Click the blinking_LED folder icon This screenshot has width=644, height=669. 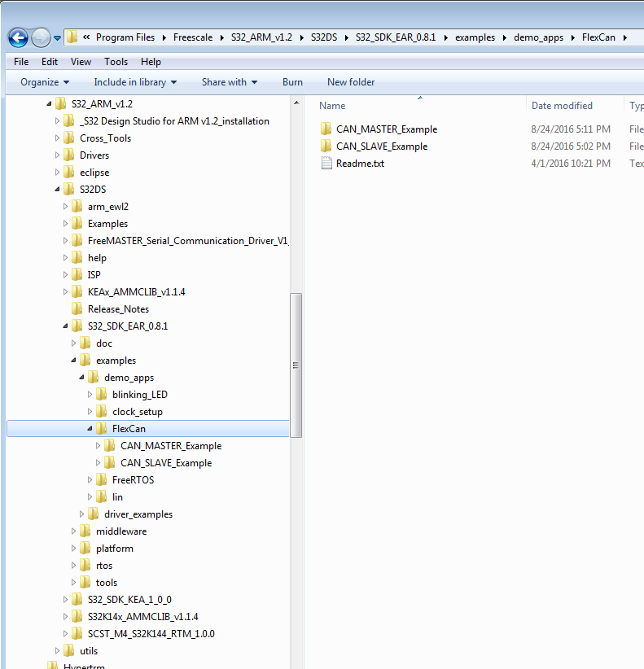[x=102, y=394]
